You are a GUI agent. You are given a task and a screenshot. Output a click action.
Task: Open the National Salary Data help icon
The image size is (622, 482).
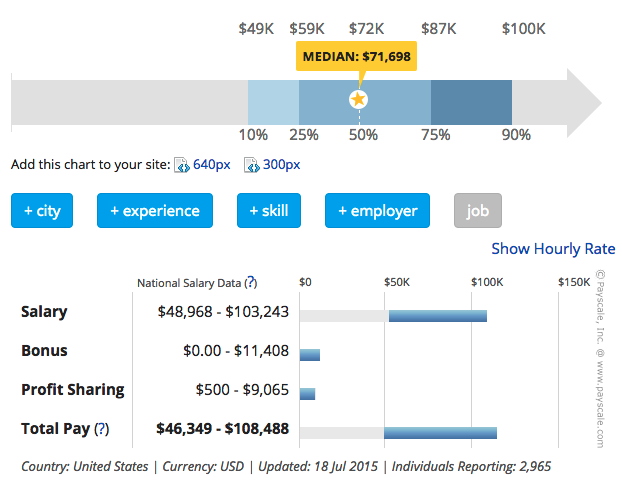click(250, 283)
